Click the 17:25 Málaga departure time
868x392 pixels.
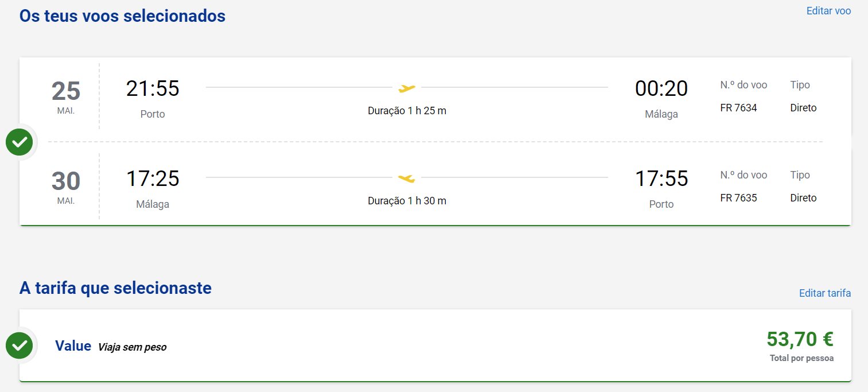(x=153, y=178)
